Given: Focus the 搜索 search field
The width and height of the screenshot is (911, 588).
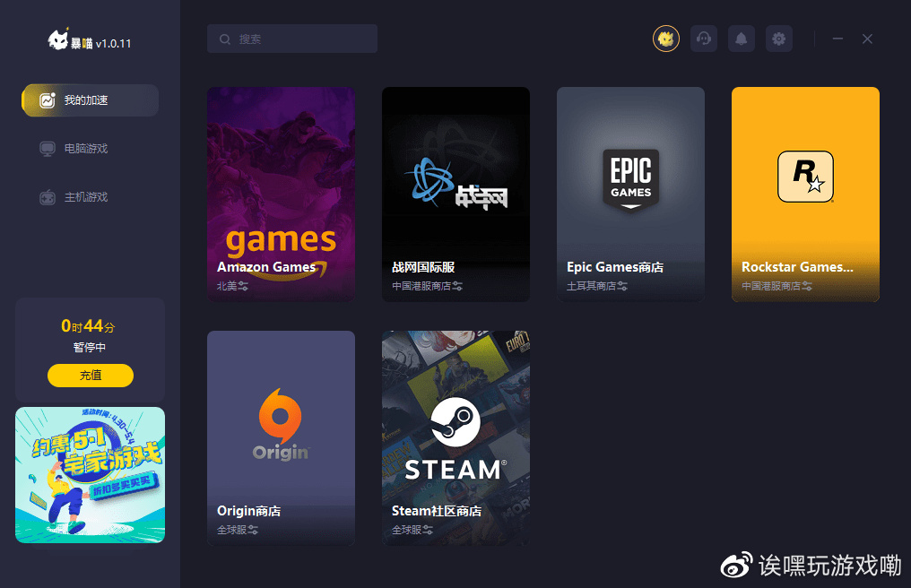Looking at the screenshot, I should 292,39.
